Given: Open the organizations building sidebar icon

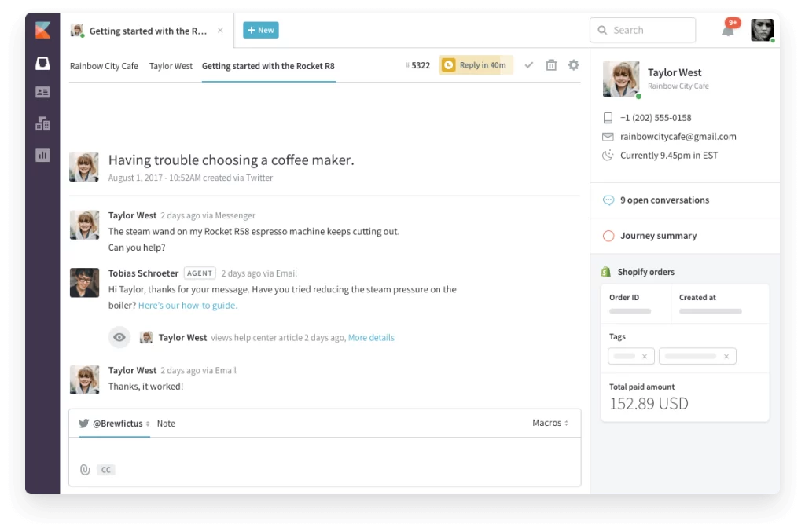Looking at the screenshot, I should coord(42,123).
